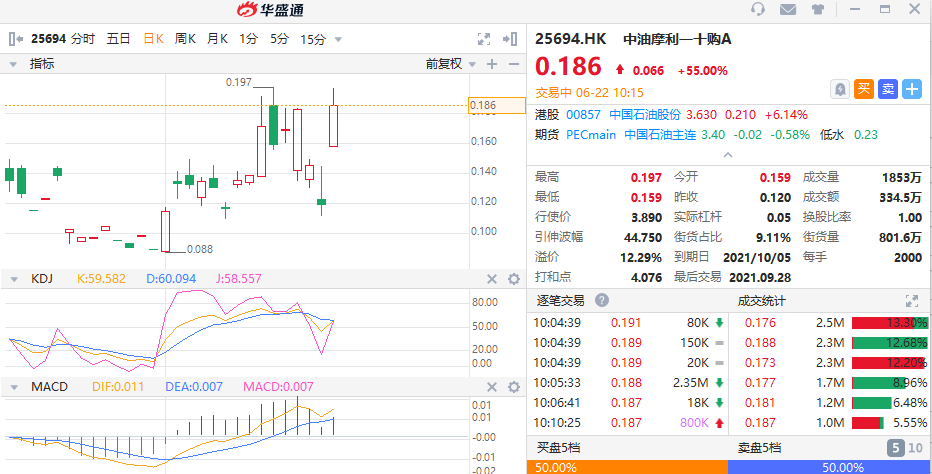Expand more timeframe options dropdown after 15分
This screenshot has height=474, width=932.
(x=338, y=40)
